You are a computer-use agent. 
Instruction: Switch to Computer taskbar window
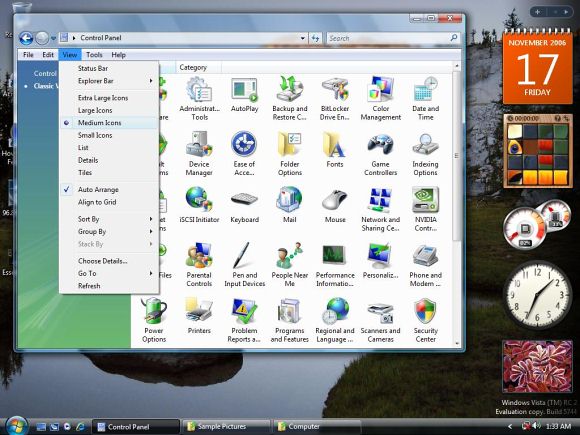pos(316,427)
